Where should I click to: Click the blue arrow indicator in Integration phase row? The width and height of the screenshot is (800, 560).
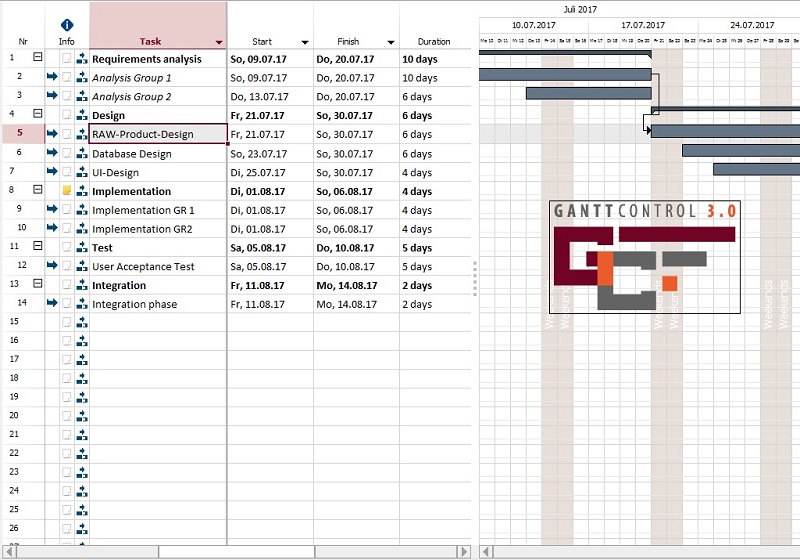point(52,303)
